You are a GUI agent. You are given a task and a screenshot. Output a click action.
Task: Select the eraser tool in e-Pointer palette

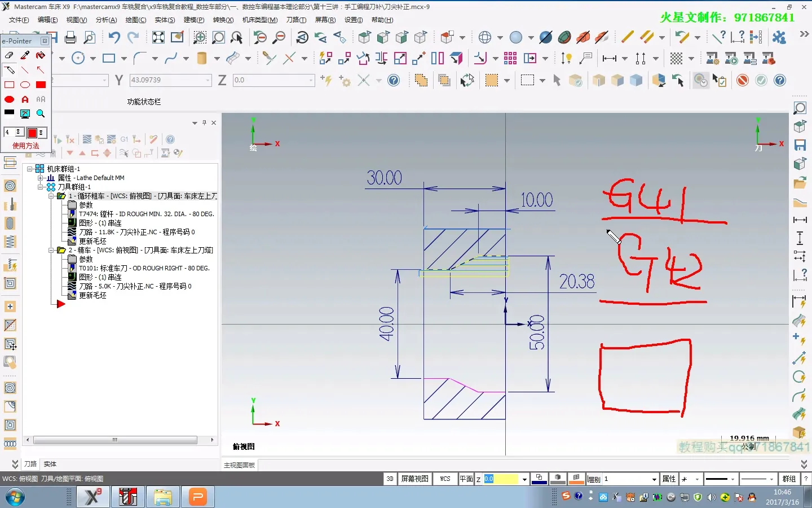pyautogui.click(x=9, y=55)
